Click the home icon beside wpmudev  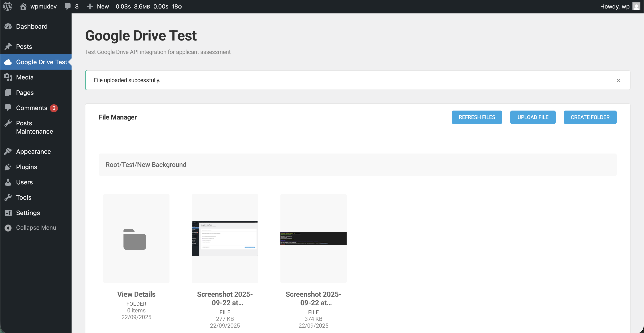(23, 6)
